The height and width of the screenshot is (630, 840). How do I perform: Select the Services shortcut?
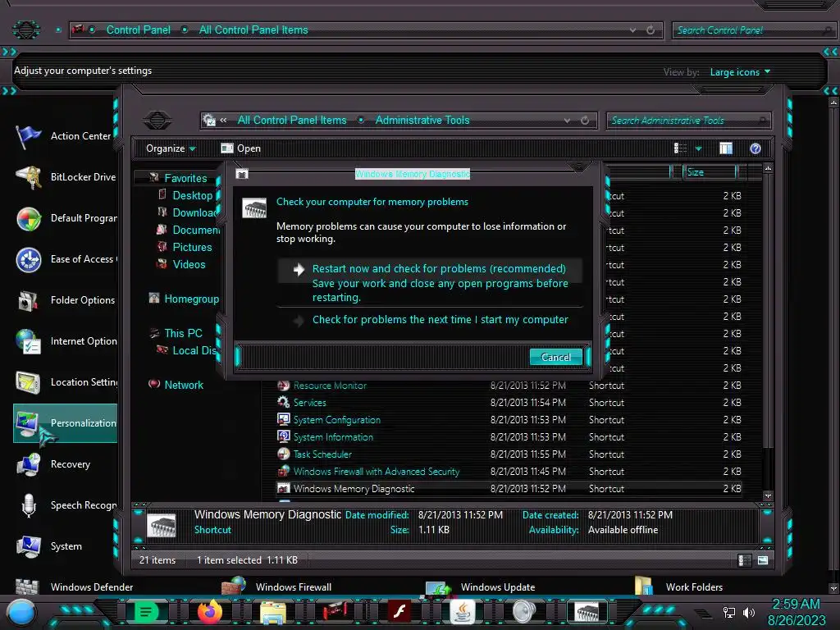tap(309, 403)
